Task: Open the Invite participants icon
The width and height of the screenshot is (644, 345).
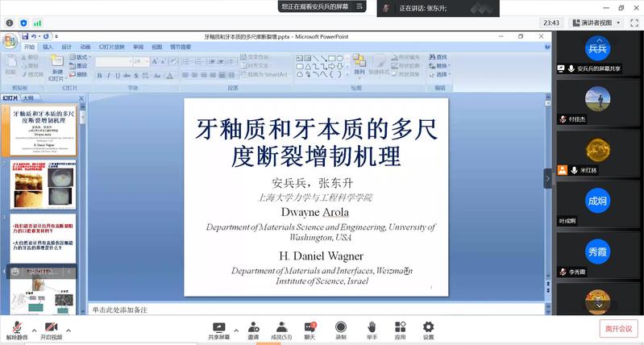Action: coord(253,327)
